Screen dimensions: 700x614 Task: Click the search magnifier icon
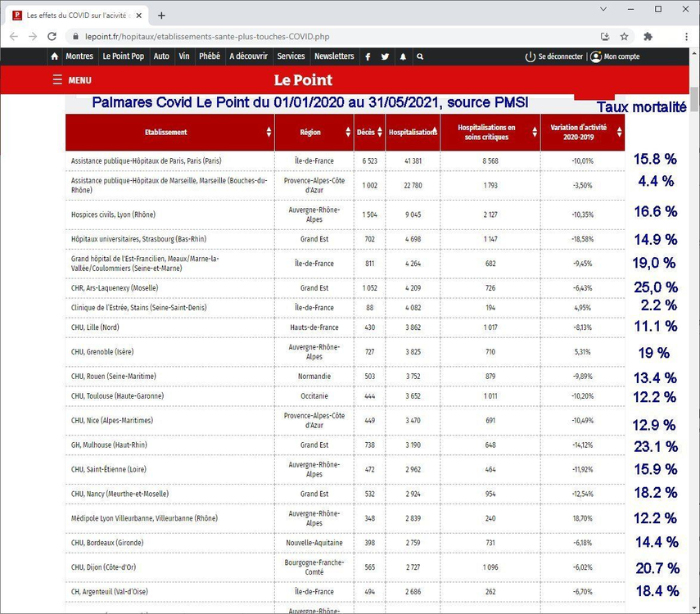click(420, 56)
